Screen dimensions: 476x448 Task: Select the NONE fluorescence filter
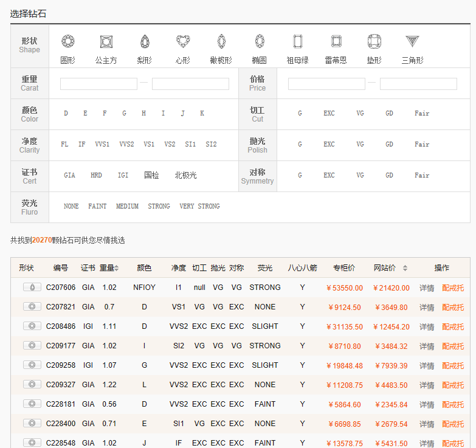pos(71,207)
